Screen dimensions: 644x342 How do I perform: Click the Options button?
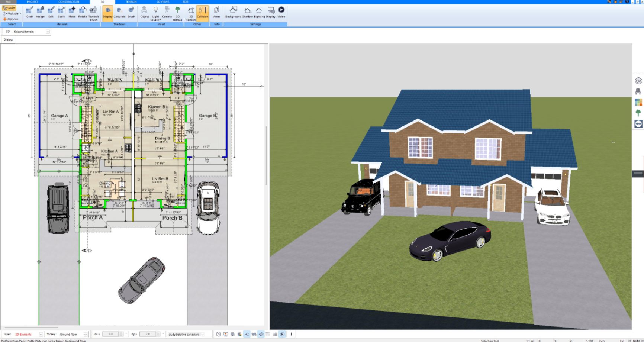[x=10, y=19]
